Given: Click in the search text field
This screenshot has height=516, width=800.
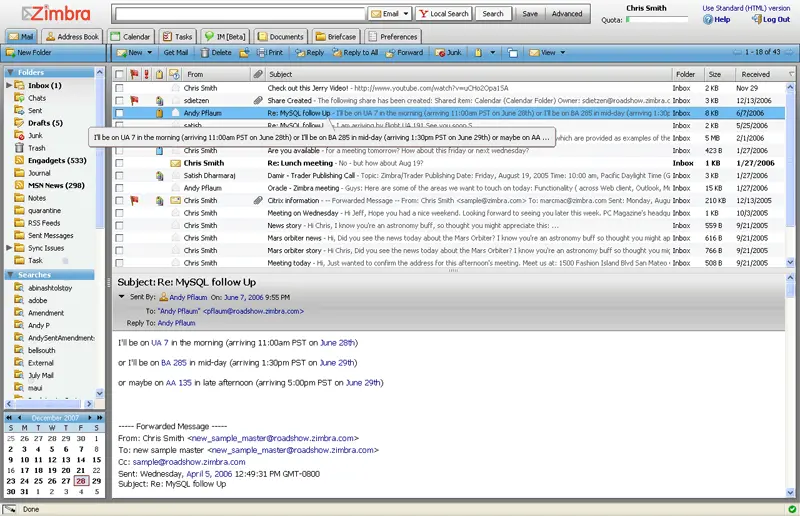Looking at the screenshot, I should [240, 14].
